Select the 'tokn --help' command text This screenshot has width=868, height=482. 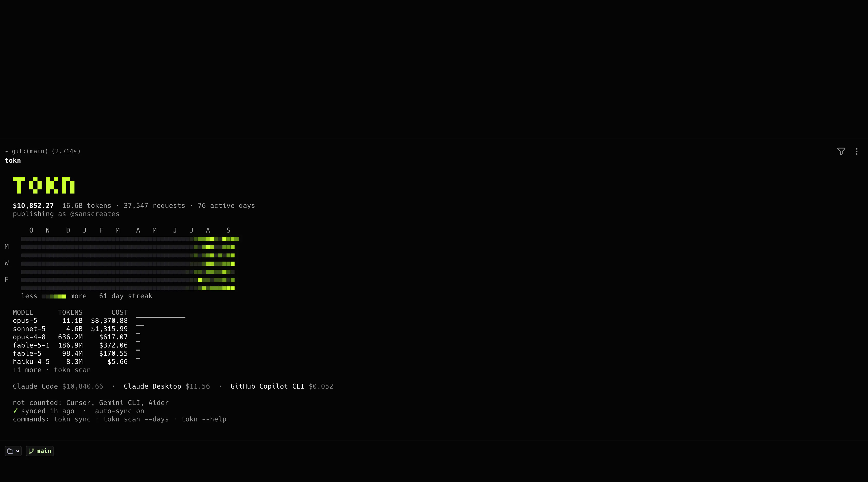(204, 419)
